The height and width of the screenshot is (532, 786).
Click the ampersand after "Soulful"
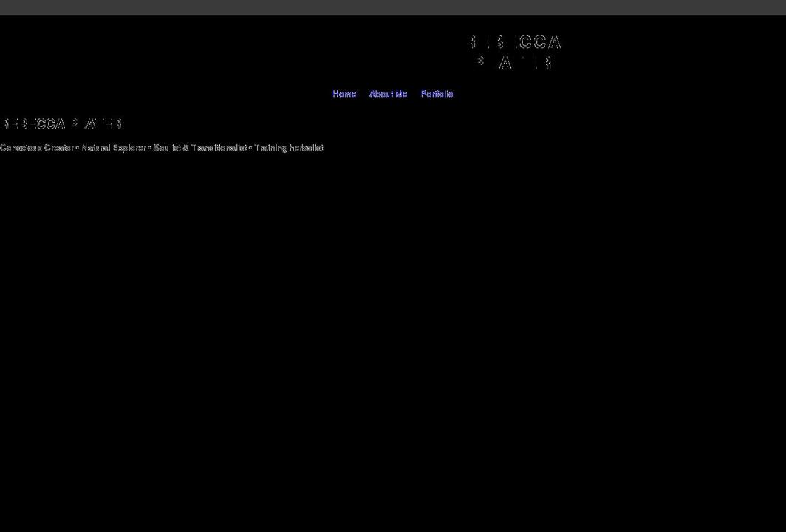click(185, 148)
